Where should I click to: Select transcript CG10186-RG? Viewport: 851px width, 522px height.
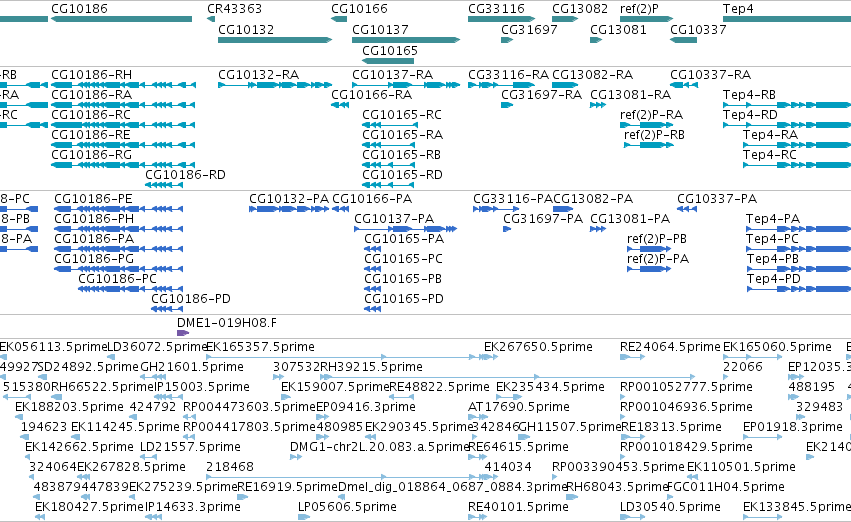click(x=123, y=165)
